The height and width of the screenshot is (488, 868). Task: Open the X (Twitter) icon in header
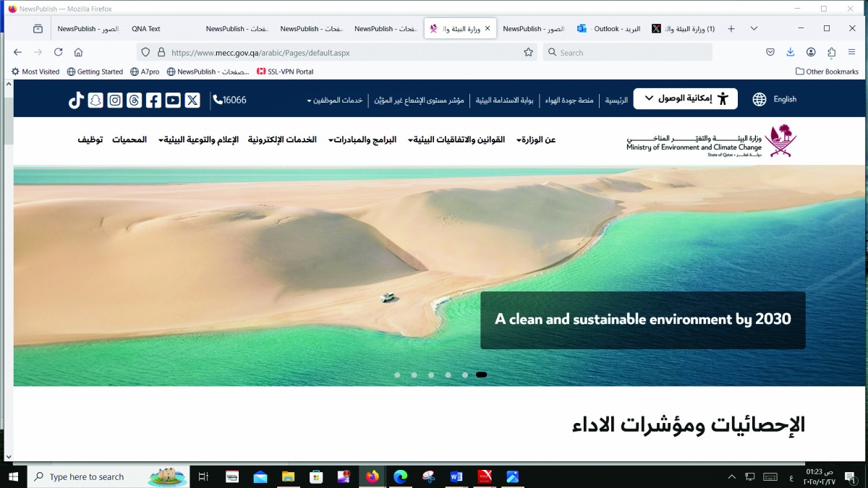[x=192, y=100]
